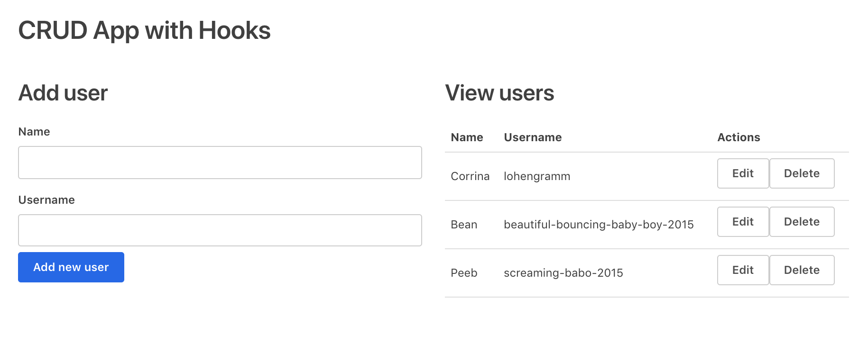
Task: Click the View users heading
Action: tap(499, 93)
